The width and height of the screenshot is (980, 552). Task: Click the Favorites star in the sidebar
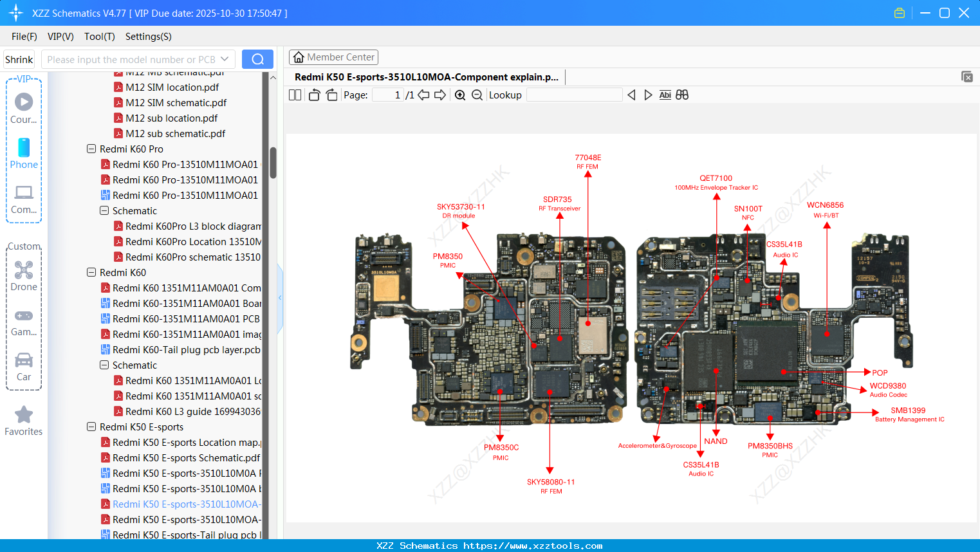tap(24, 415)
